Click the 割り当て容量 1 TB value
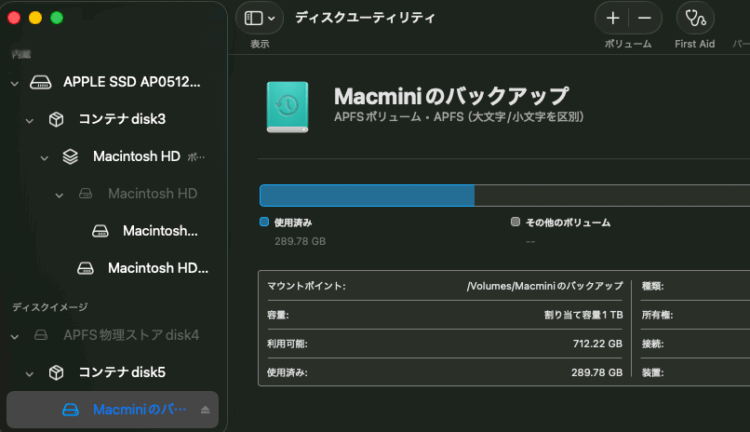The height and width of the screenshot is (432, 750). [584, 315]
